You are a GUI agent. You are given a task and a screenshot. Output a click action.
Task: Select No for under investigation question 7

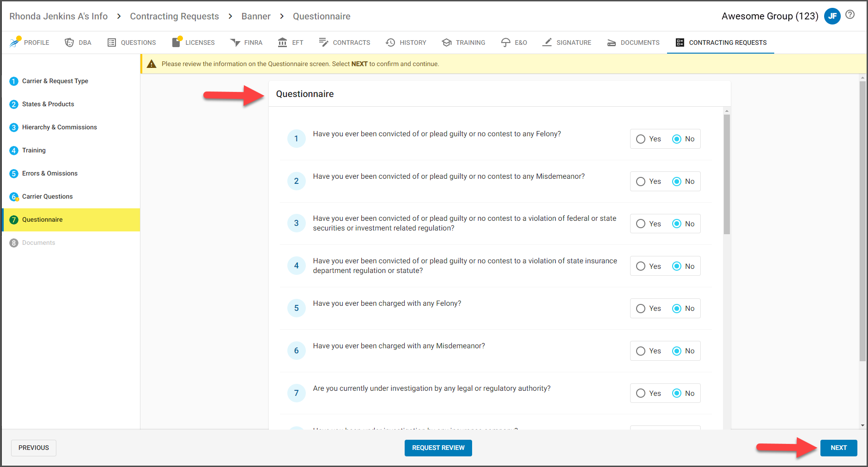pos(677,393)
